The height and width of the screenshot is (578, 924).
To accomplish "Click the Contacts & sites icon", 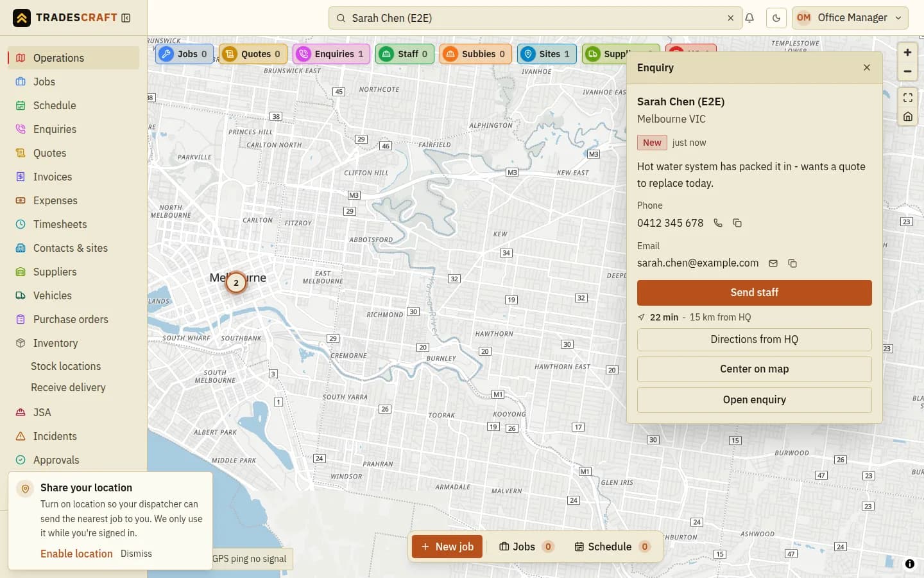I will pos(21,248).
